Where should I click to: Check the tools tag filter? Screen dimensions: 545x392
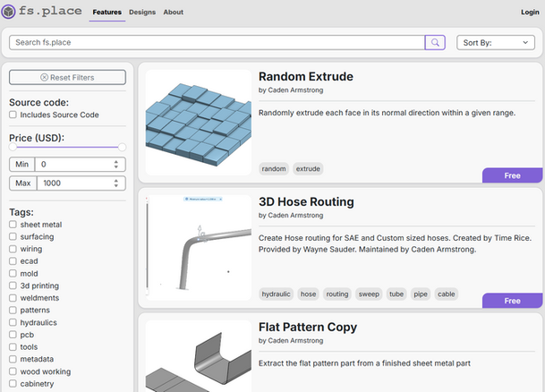pos(13,347)
